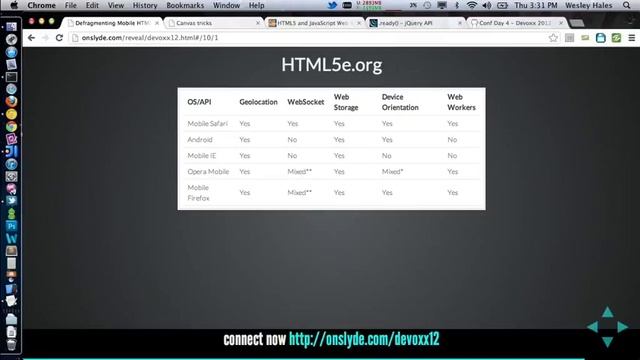Click the OS/API column header
The width and height of the screenshot is (640, 360).
(199, 102)
